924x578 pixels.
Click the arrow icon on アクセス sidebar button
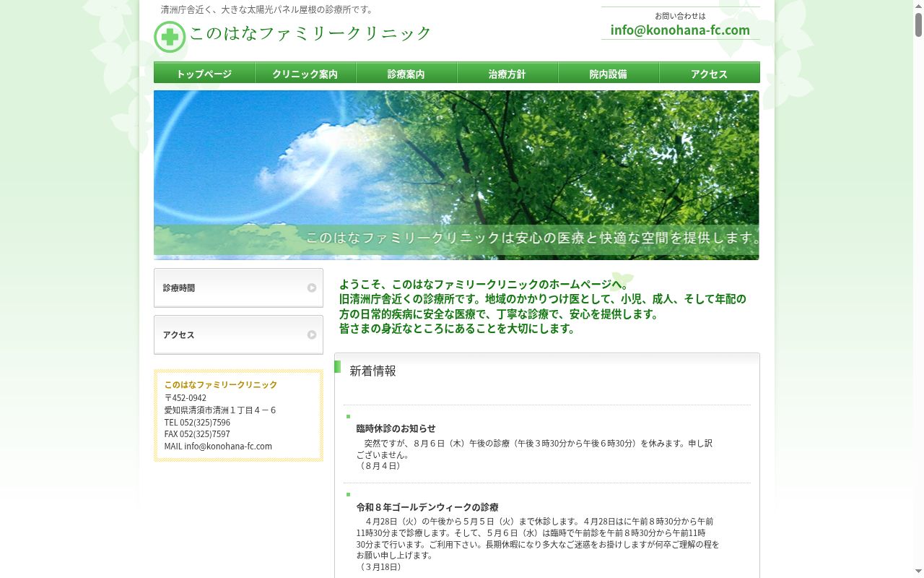tap(312, 335)
